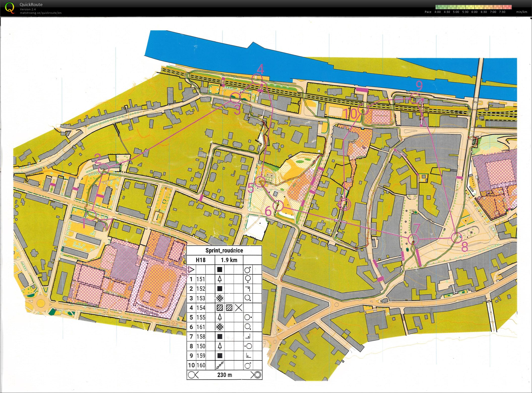Click the crossing X symbol for control 154

coord(239,308)
